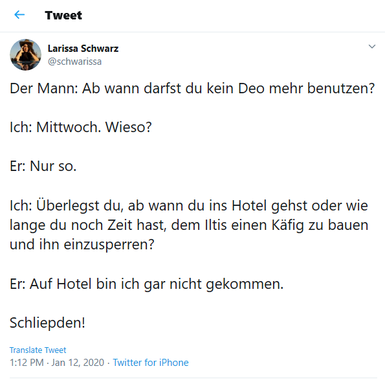Viewport: 385px width, 386px height.
Task: Click the Jan 12, 2020 date
Action: (x=78, y=362)
